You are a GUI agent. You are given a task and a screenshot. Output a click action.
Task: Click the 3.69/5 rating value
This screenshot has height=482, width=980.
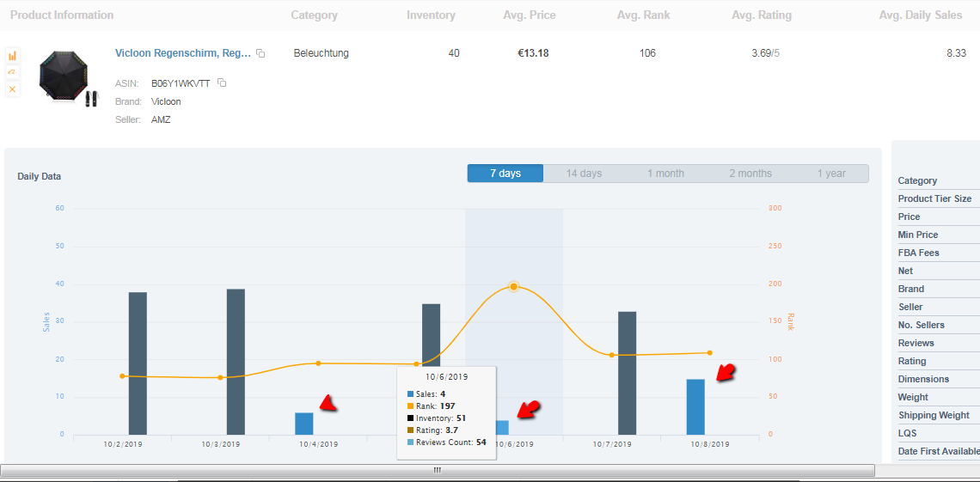[x=766, y=53]
